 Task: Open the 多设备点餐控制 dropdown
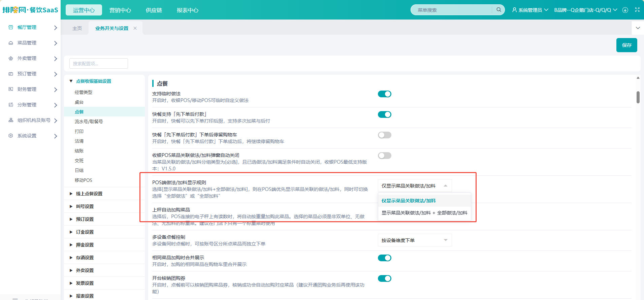click(415, 240)
